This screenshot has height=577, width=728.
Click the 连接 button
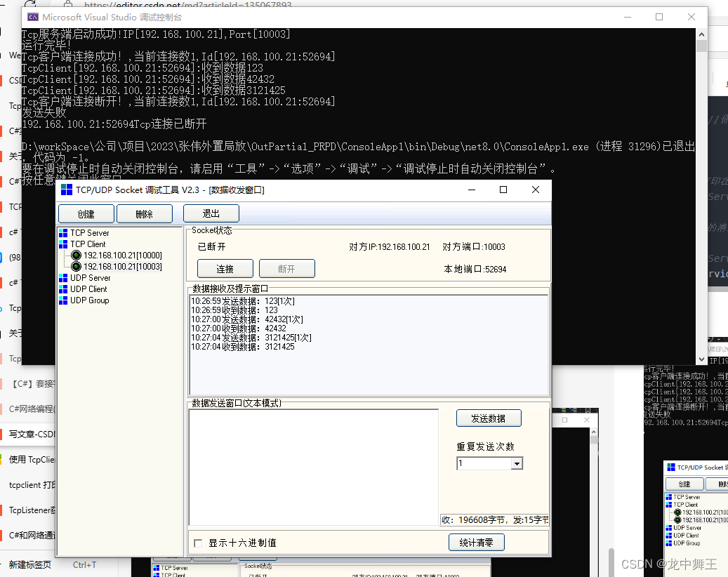click(225, 269)
